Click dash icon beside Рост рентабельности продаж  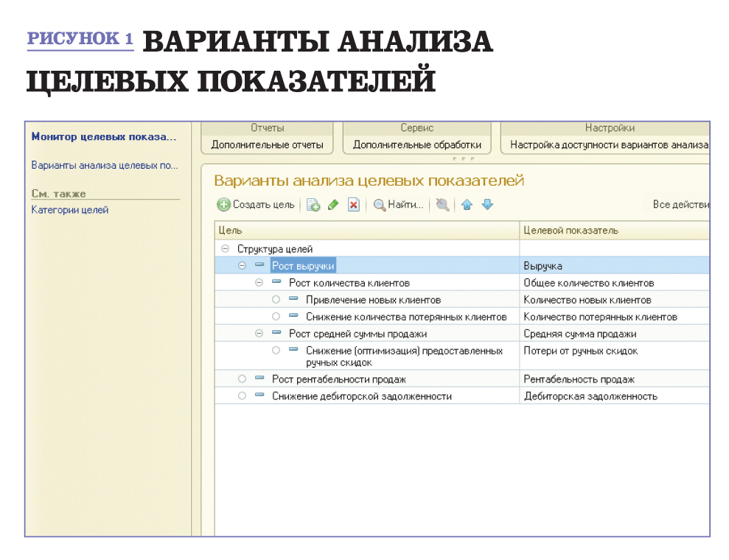pos(259,378)
